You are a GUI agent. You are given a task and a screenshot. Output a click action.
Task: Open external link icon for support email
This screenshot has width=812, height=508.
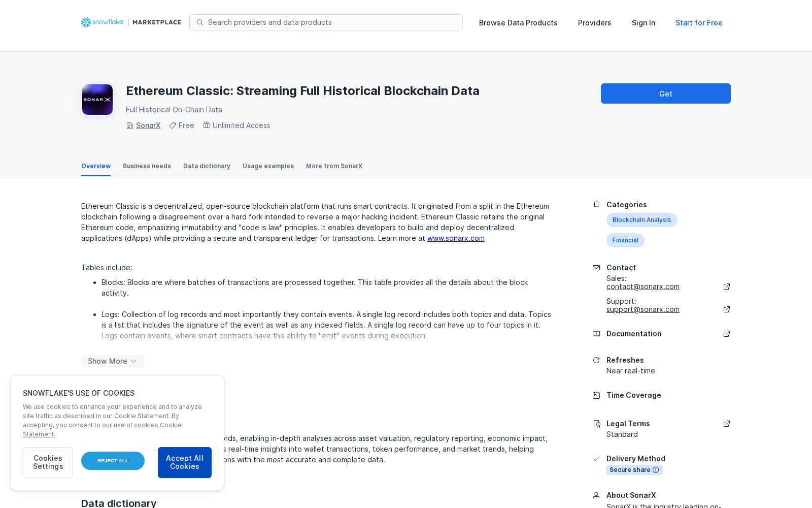[x=727, y=309]
